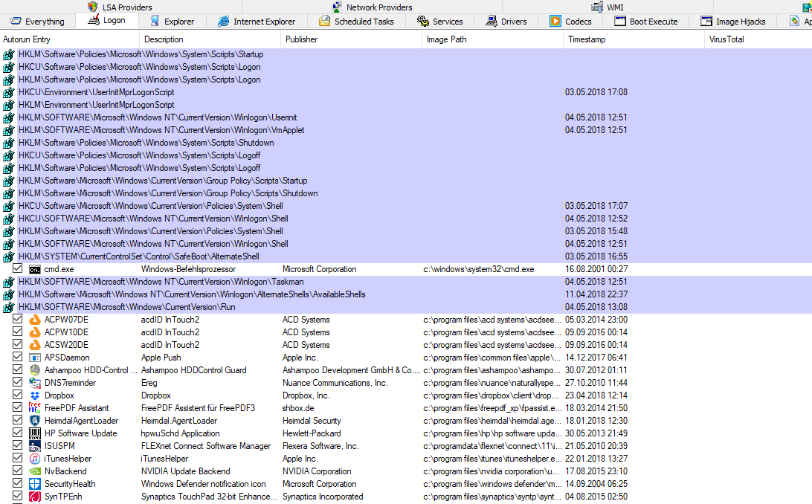Click the DNS7reminder icon
Viewport: 812px width, 504px height.
(35, 383)
